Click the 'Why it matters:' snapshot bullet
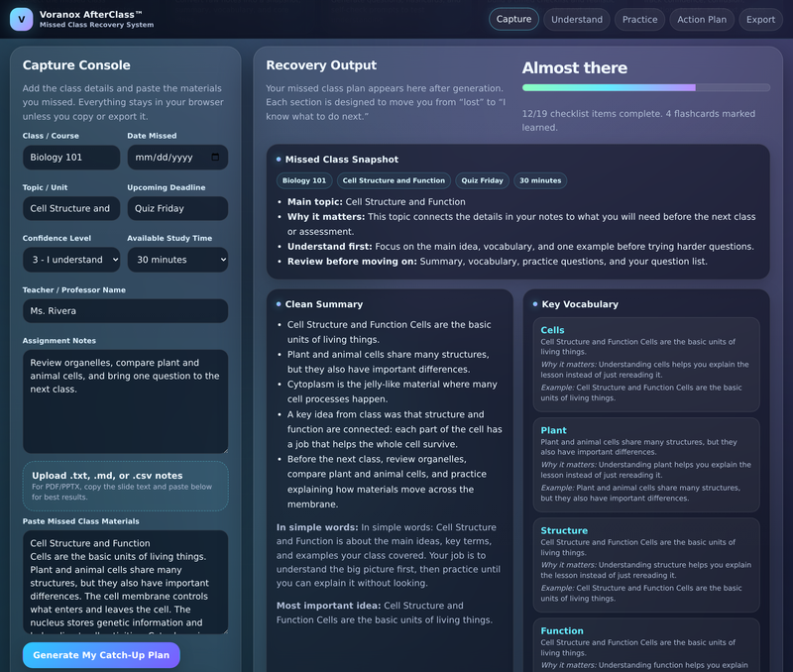Screen dimensions: 793x672 (x=521, y=224)
